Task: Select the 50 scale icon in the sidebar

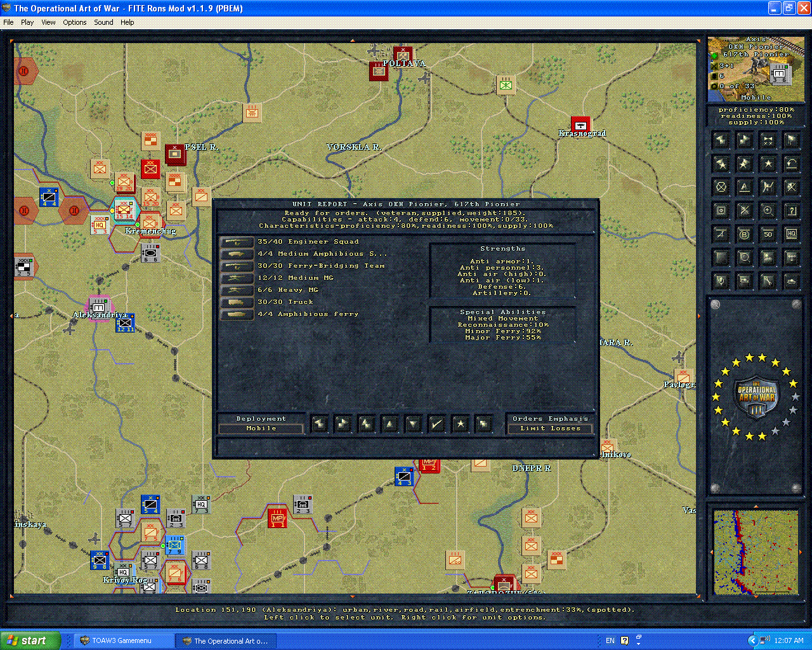Action: tap(768, 234)
